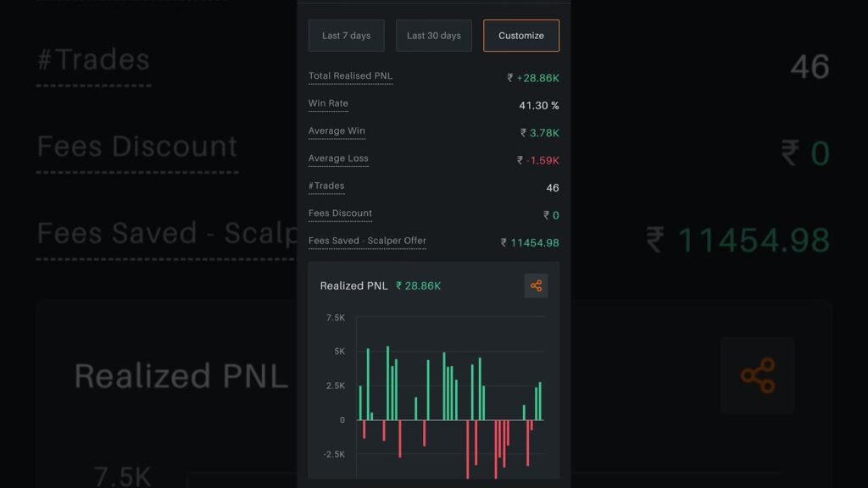
Task: Click the rightmost green bar in chart
Action: [x=540, y=402]
